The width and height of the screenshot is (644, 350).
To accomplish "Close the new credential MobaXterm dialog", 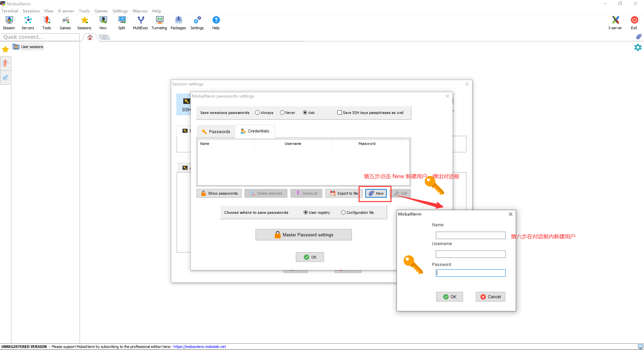I will pyautogui.click(x=511, y=214).
